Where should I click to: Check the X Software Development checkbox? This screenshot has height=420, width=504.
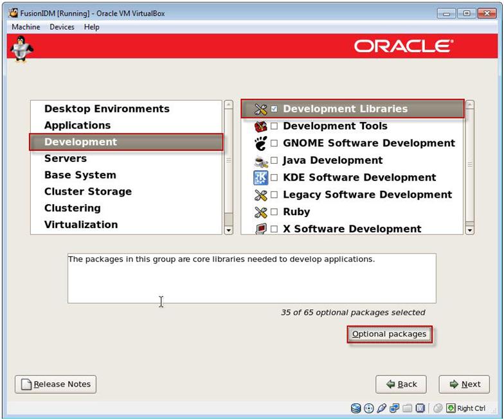274,229
